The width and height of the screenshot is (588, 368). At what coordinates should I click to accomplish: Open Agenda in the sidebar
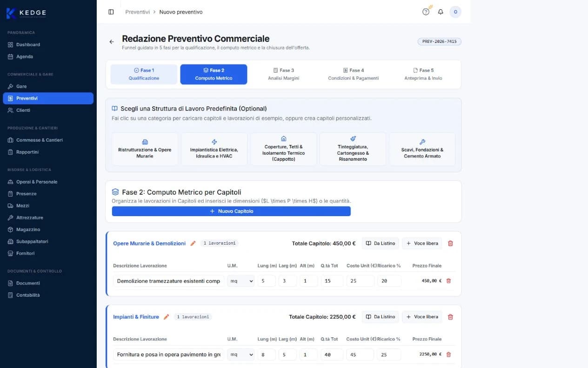(48, 57)
